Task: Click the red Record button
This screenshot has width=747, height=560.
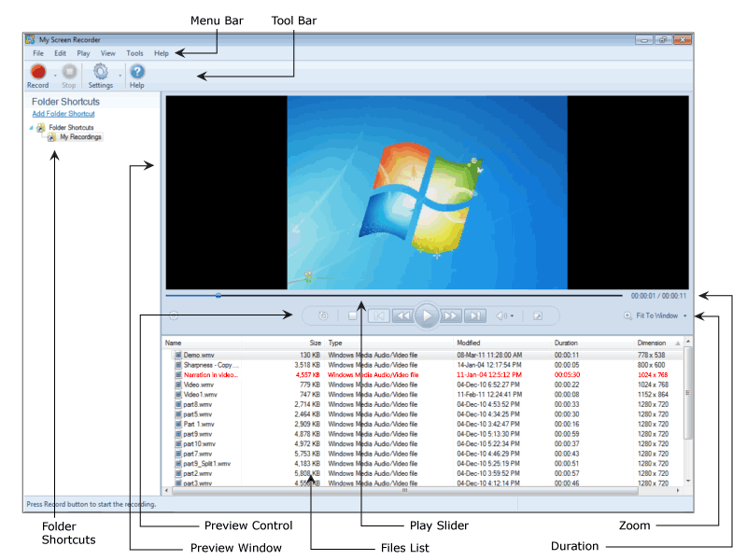Action: tap(37, 72)
